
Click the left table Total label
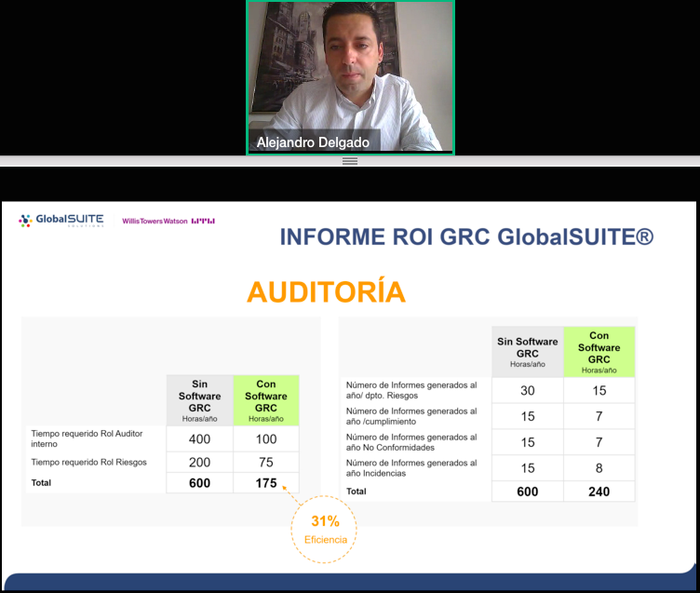pos(41,483)
